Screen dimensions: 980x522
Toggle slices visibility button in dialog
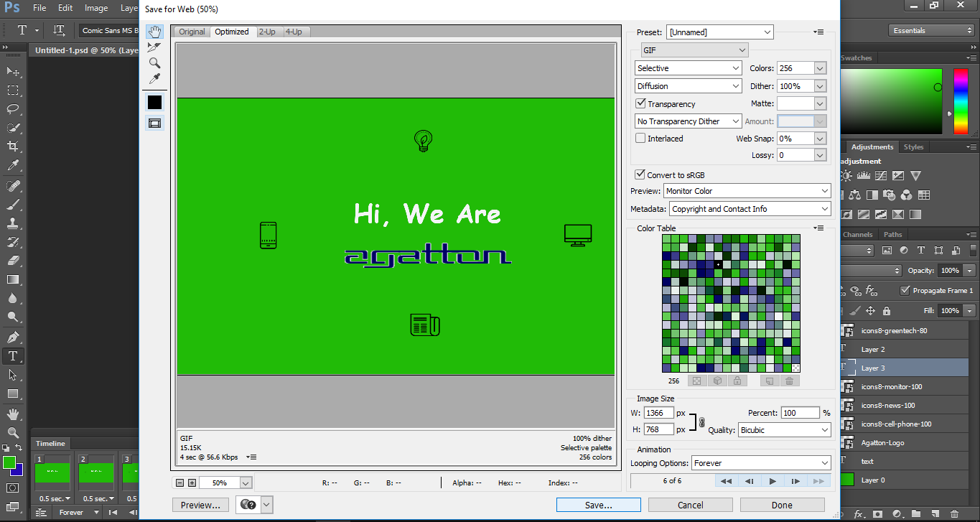tap(154, 123)
